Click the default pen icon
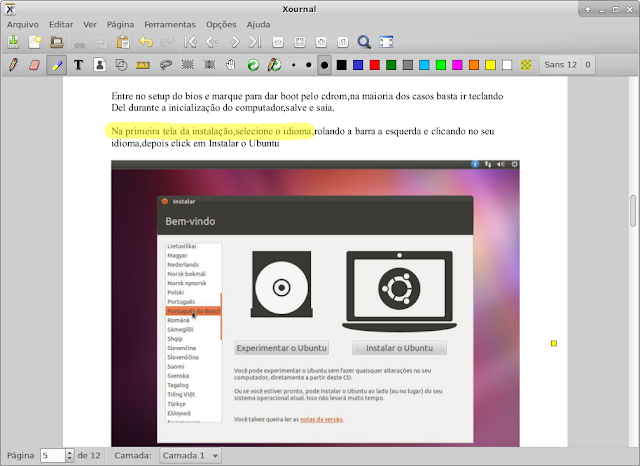This screenshot has height=466, width=640. coord(275,65)
